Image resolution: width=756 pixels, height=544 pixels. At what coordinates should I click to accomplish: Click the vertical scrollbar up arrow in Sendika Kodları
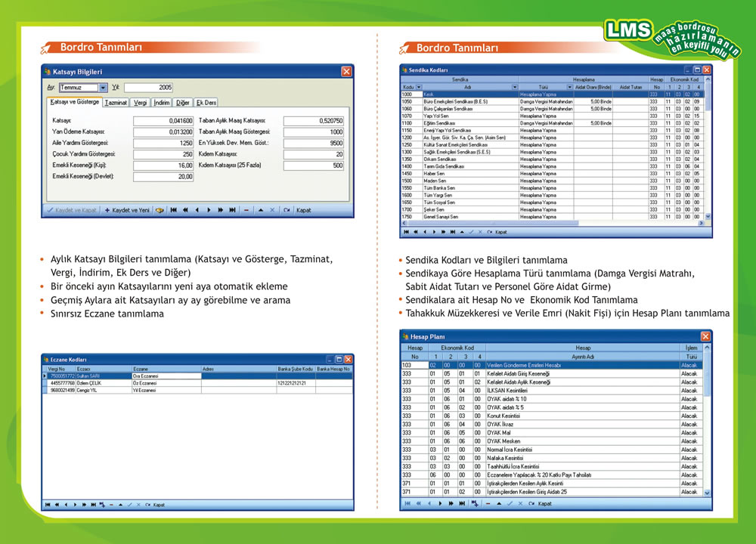point(708,79)
